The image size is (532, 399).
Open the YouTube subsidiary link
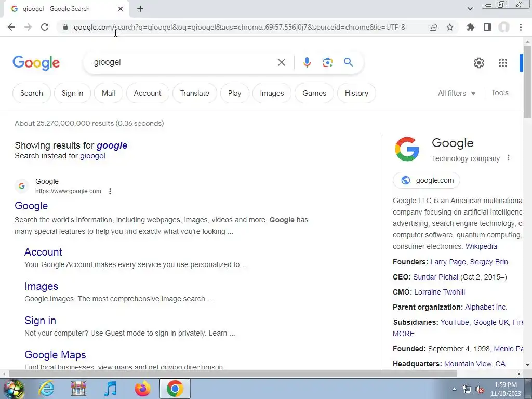(x=455, y=322)
